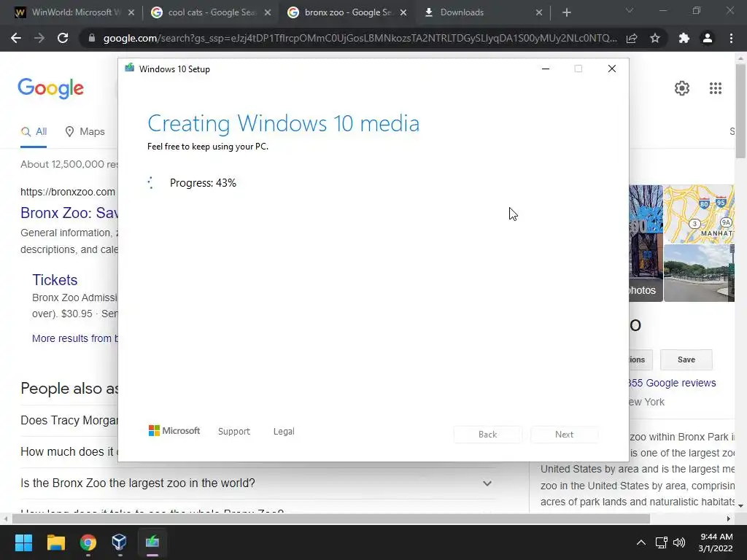Select the Maps search filter

[x=85, y=132]
